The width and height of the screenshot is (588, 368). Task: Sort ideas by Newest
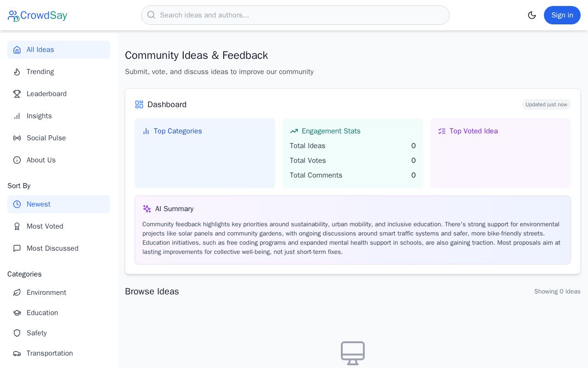pos(59,204)
